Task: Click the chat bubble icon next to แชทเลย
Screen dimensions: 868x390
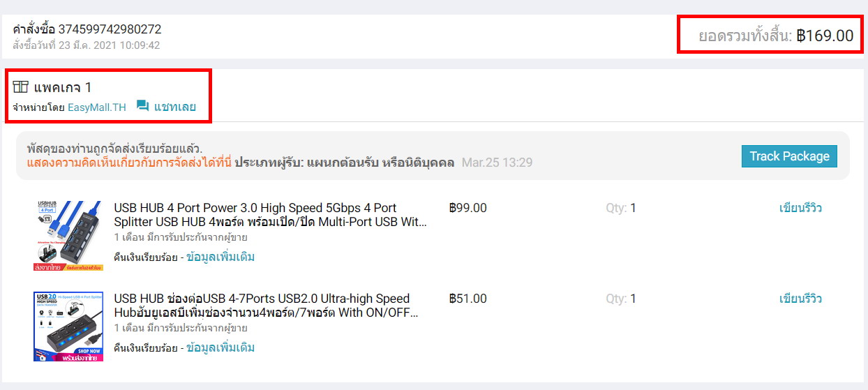Action: pos(143,106)
